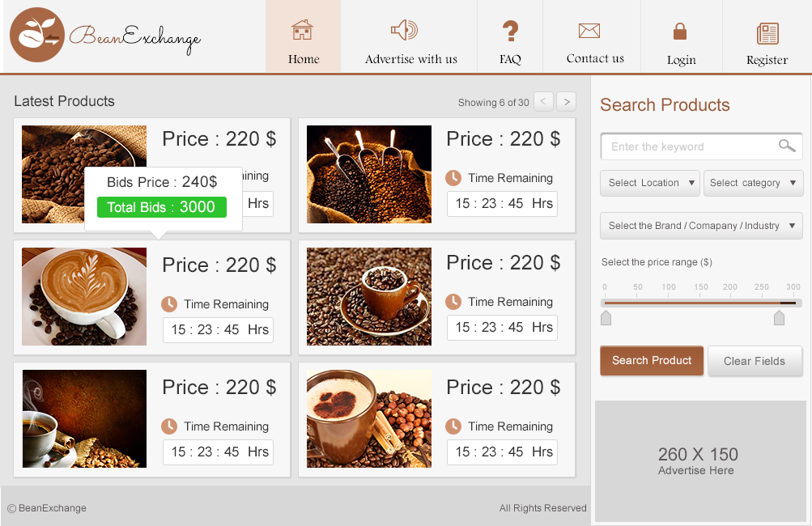Click the maximum price slider handle
Image resolution: width=812 pixels, height=526 pixels.
[x=779, y=317]
